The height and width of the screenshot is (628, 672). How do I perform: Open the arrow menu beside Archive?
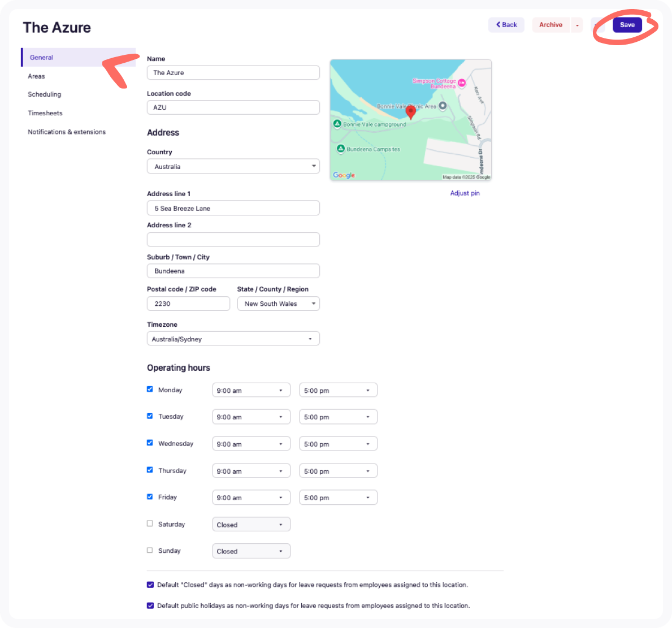tap(577, 25)
